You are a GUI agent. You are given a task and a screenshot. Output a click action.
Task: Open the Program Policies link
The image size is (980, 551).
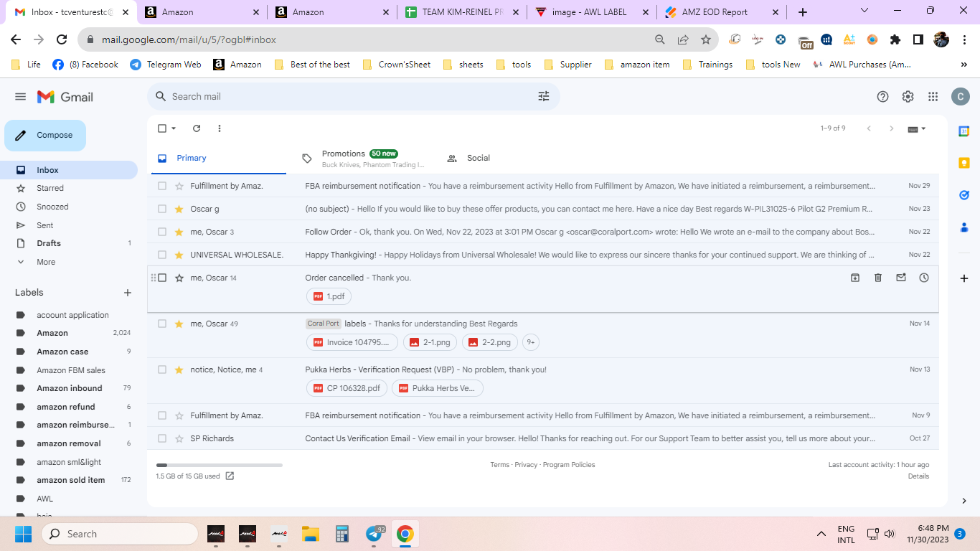(569, 465)
